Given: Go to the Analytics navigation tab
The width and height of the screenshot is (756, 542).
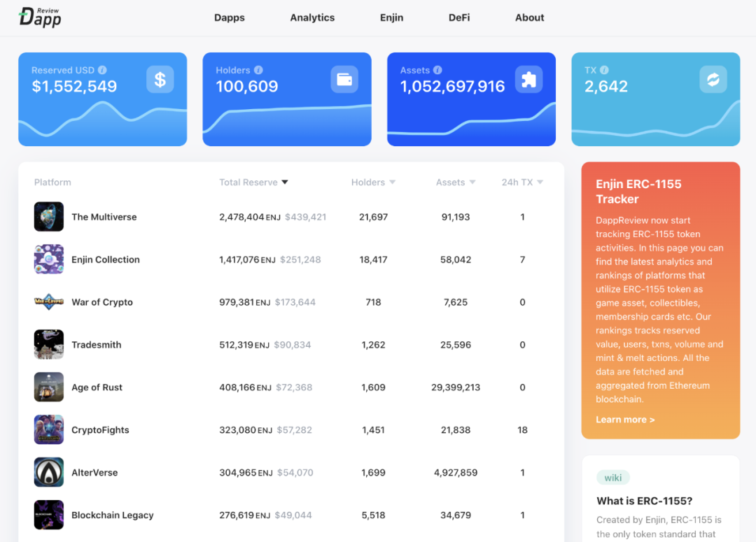Looking at the screenshot, I should pyautogui.click(x=312, y=17).
